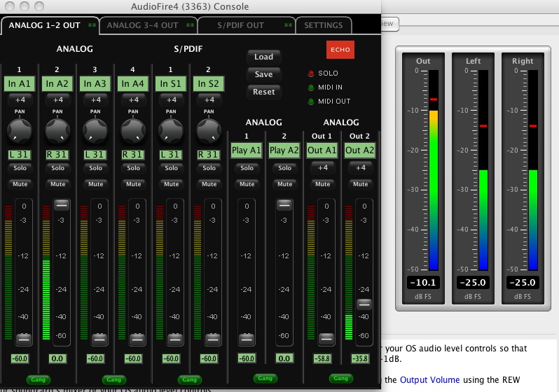Screen dimensions: 559x392
Task: Toggle Solo on channel In A1
Action: [20, 168]
